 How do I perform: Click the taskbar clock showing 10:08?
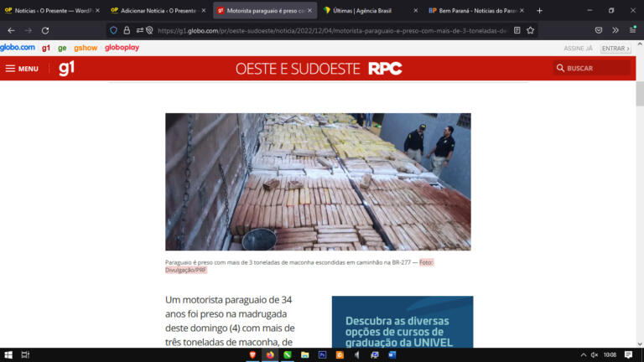click(x=610, y=355)
